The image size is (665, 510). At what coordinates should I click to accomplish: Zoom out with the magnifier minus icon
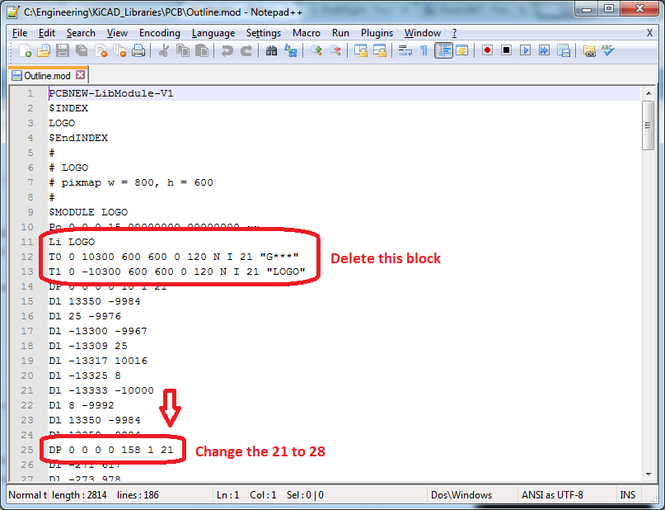pyautogui.click(x=335, y=51)
